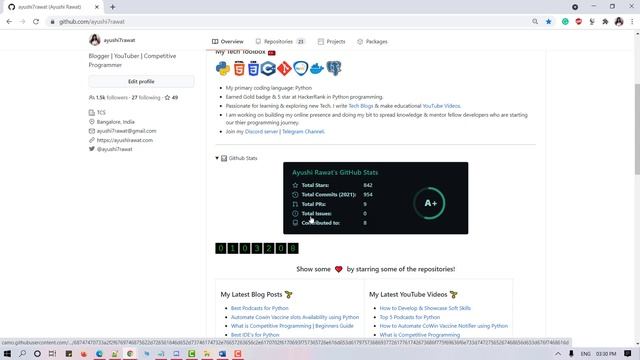Open Cortana circle in taskbar
The width and height of the screenshot is (640, 360).
[x=37, y=354]
